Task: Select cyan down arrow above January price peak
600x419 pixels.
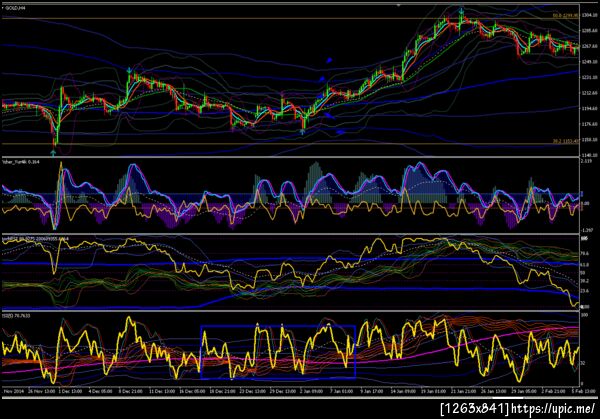Action: coord(462,11)
